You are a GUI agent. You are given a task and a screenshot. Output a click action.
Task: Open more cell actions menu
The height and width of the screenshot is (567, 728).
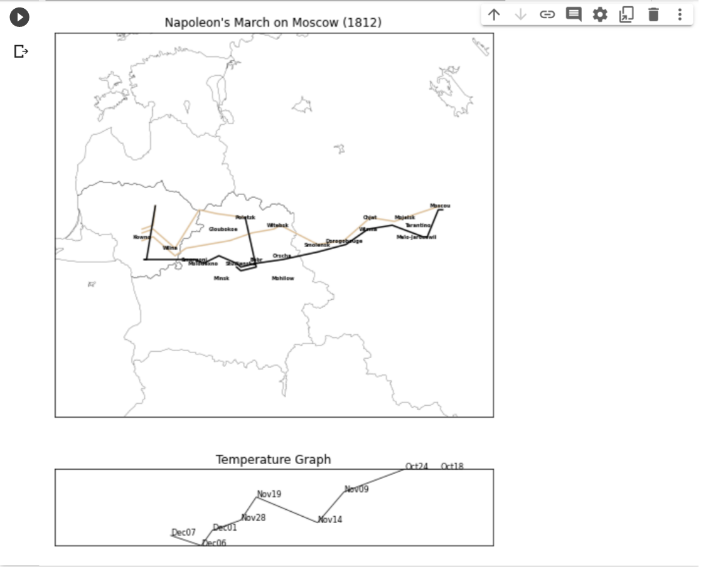[x=680, y=14]
